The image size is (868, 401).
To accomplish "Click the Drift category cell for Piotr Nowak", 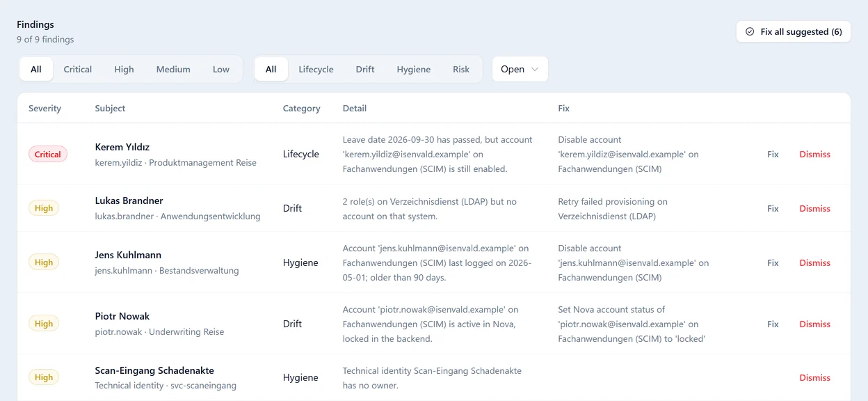I will [x=292, y=324].
